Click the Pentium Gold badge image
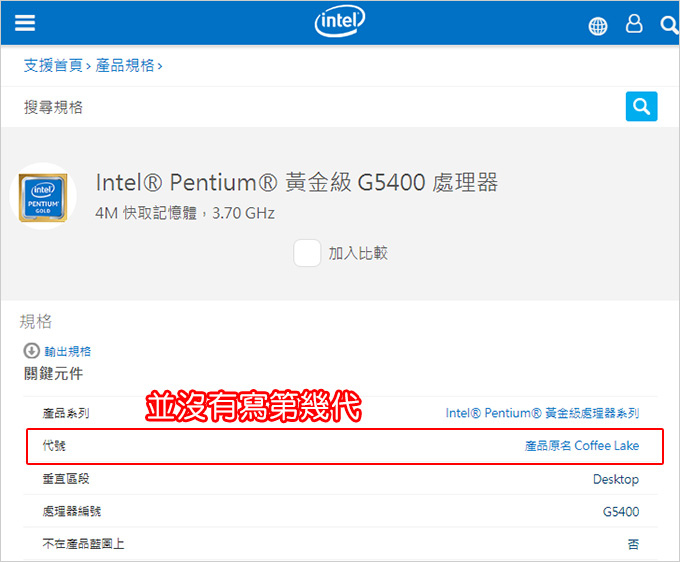Image resolution: width=680 pixels, height=562 pixels. tap(43, 197)
